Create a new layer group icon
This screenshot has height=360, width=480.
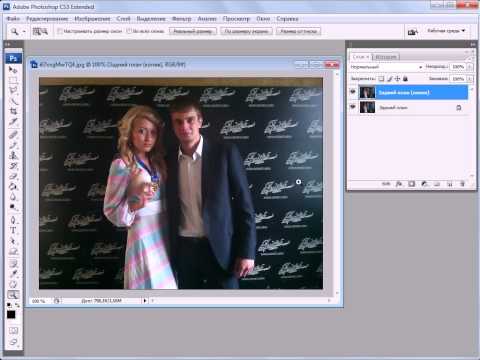[437, 184]
